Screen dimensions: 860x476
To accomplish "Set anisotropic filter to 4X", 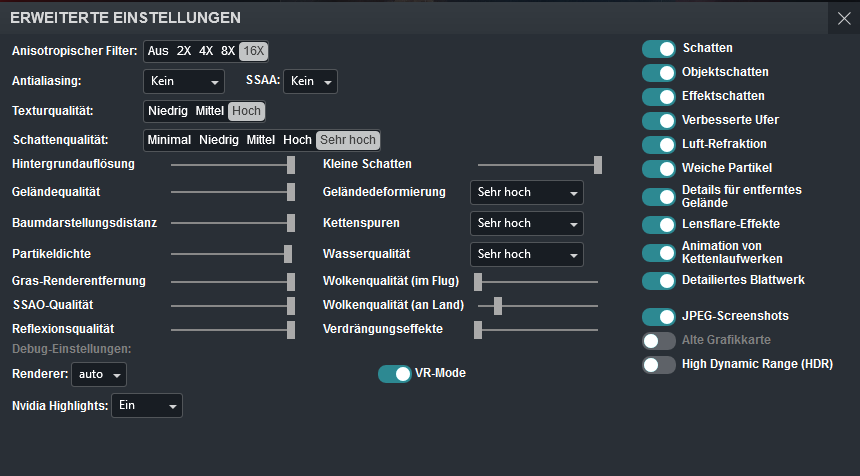I will [x=206, y=51].
